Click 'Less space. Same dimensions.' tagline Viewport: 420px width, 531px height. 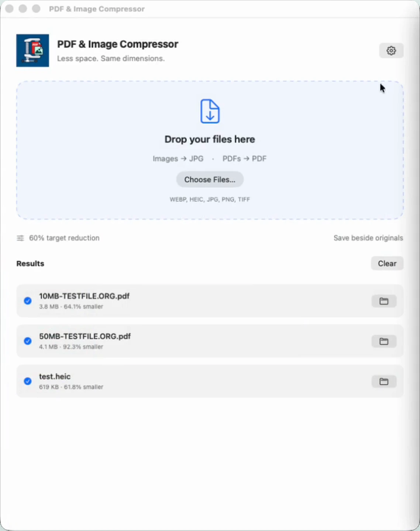[x=111, y=58]
